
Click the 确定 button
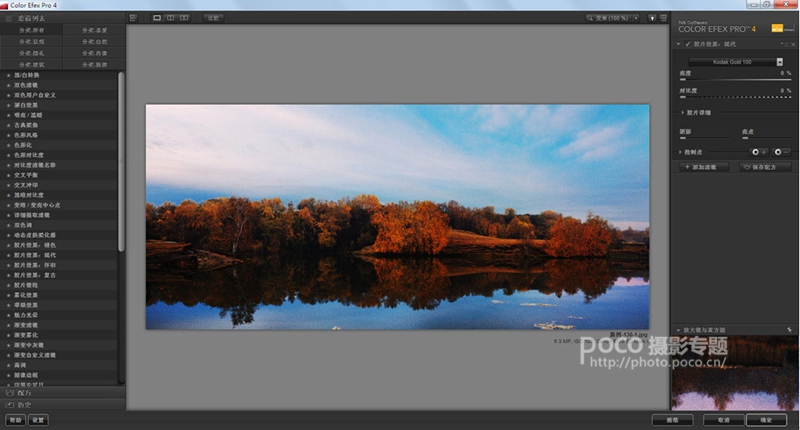(x=766, y=420)
